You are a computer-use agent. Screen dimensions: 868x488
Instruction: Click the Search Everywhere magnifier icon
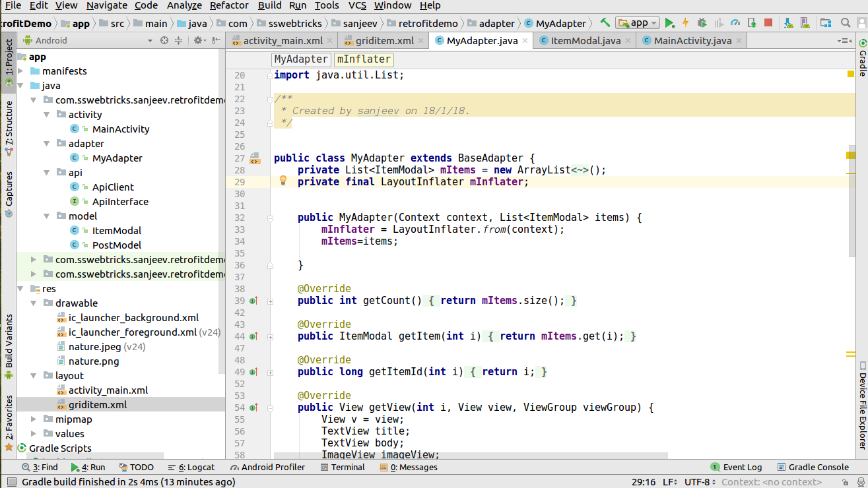[x=846, y=22]
